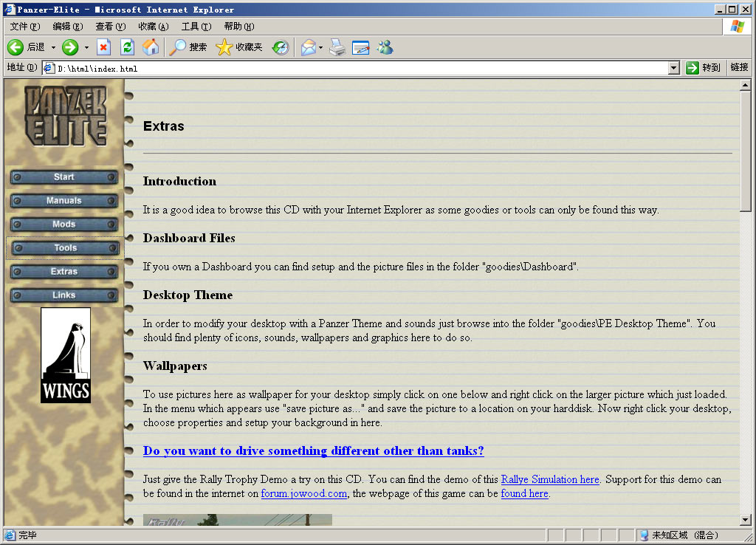Open the Media/History round icon

[280, 47]
